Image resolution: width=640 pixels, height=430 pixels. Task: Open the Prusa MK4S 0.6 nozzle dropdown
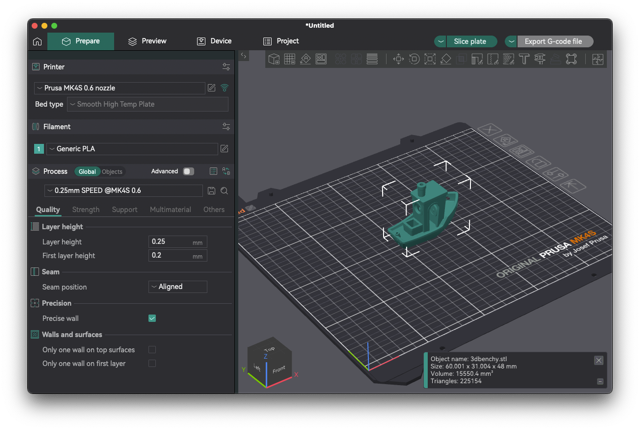pyautogui.click(x=120, y=88)
